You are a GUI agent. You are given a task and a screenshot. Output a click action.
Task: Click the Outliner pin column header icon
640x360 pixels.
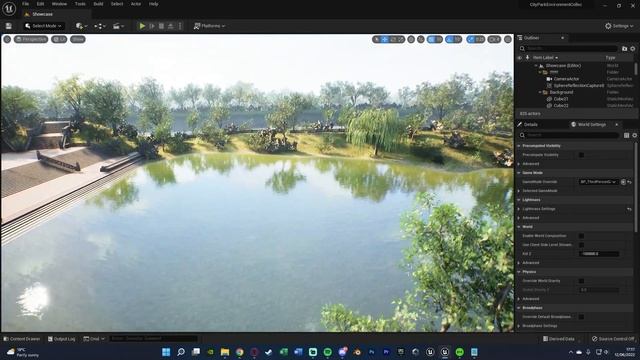[x=527, y=58]
